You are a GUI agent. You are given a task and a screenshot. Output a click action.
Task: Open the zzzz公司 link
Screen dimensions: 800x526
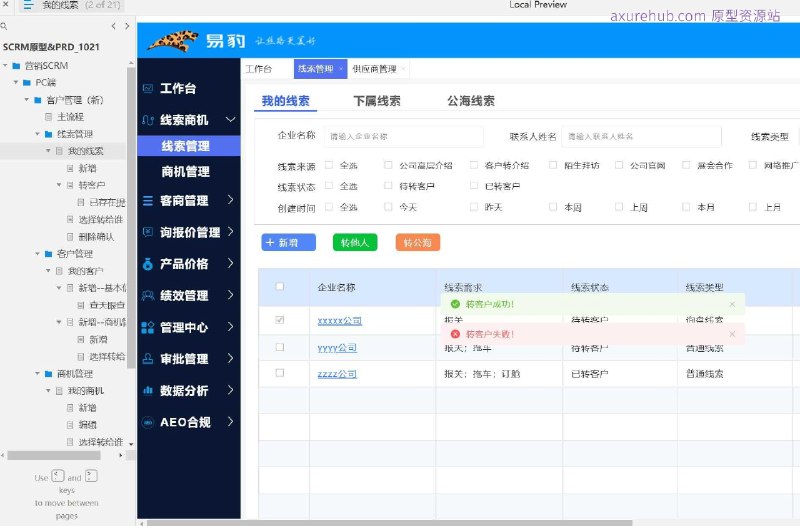click(337, 374)
